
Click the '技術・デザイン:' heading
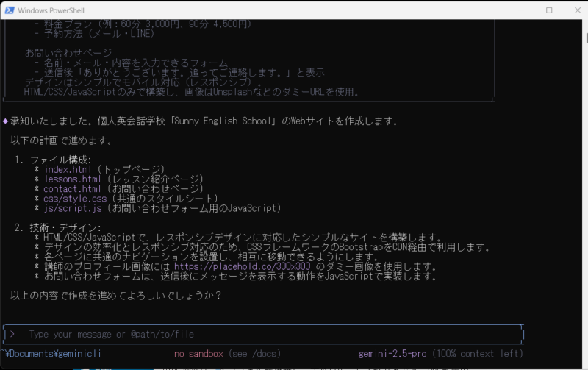65,228
